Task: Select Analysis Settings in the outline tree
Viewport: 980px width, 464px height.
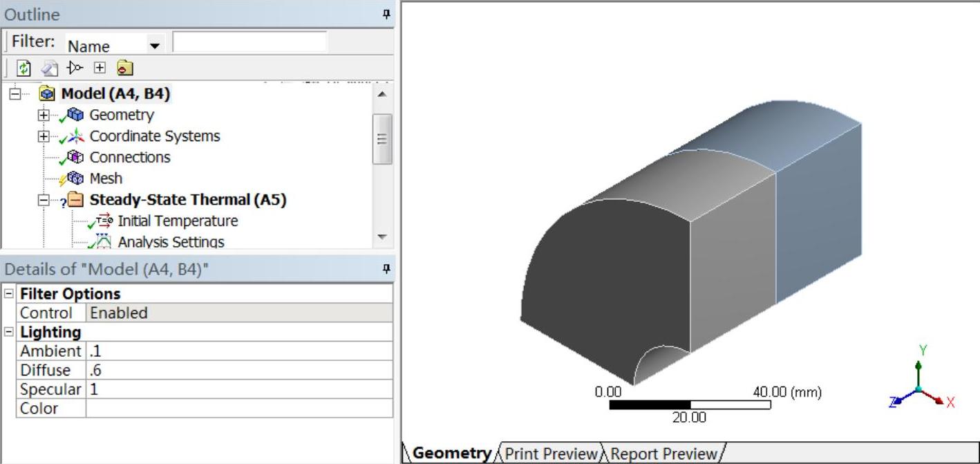Action: click(171, 242)
